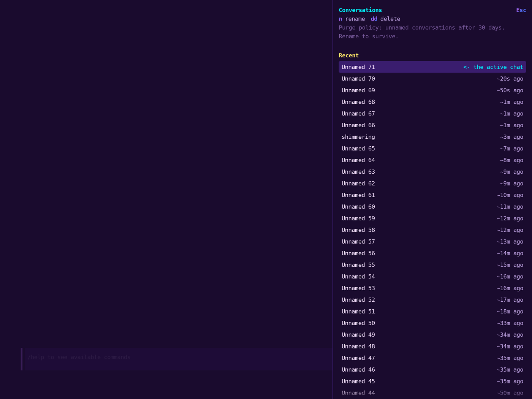Open conversation Unnamed 69

click(x=432, y=90)
